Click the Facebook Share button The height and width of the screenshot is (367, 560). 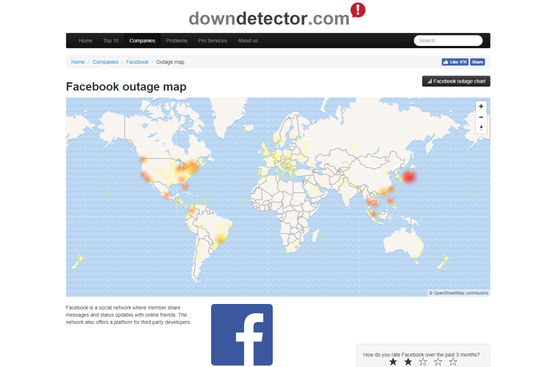(477, 62)
